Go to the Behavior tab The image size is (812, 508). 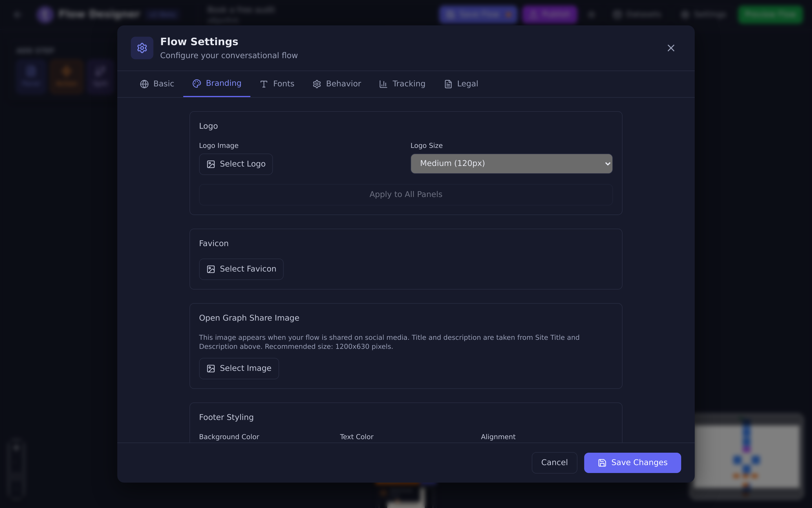[337, 84]
